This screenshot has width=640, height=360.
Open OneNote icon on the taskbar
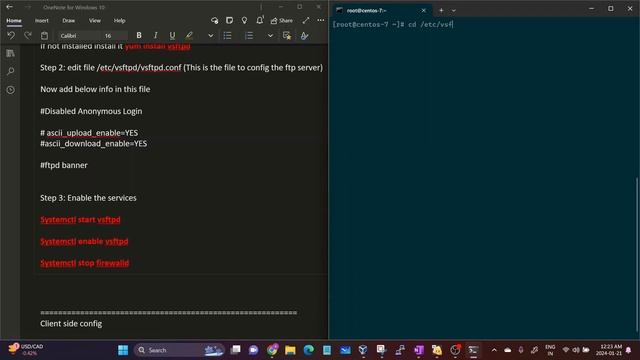tap(418, 350)
